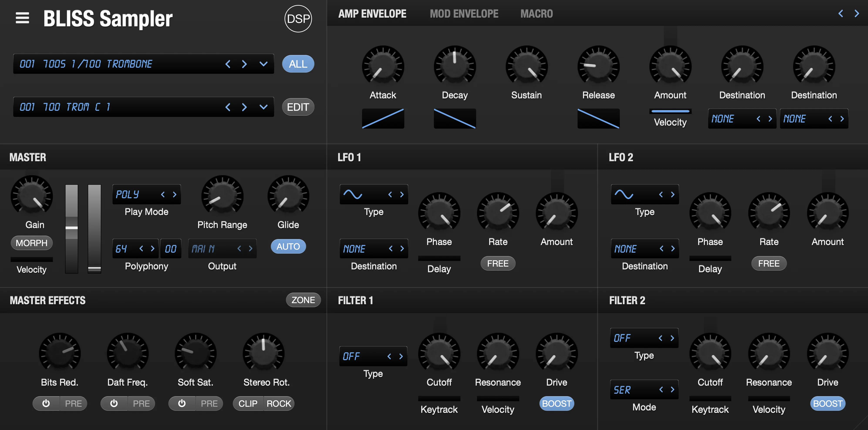868x430 pixels.
Task: Click the ZONE button in Master Effects
Action: coord(303,300)
